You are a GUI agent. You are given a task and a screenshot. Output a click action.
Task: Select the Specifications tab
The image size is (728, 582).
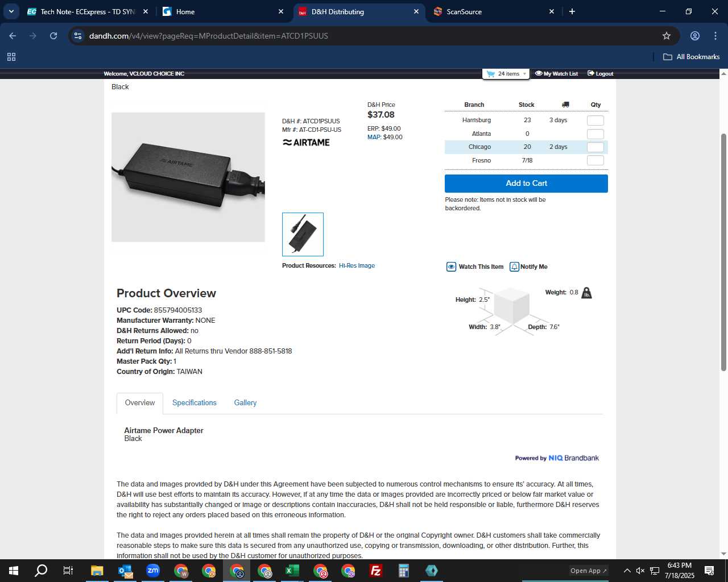(195, 403)
